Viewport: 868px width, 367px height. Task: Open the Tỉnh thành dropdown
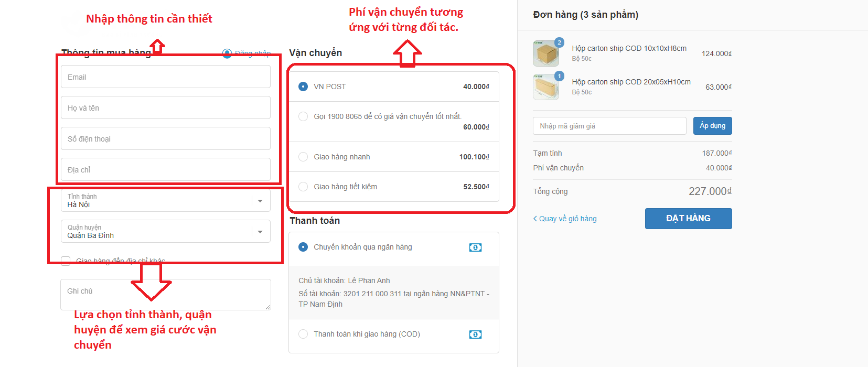tap(165, 201)
